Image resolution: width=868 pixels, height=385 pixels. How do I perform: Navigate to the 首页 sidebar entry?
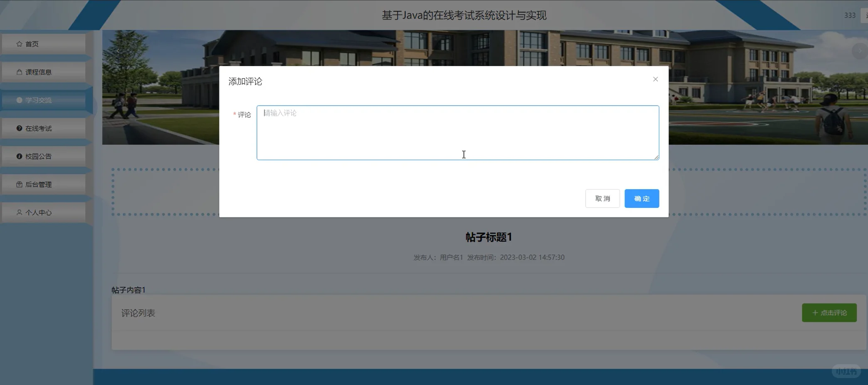(x=32, y=43)
